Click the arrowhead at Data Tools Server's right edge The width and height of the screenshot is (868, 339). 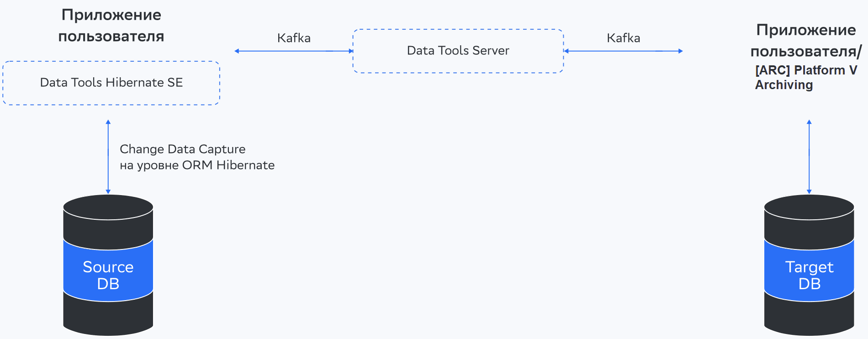coord(566,51)
